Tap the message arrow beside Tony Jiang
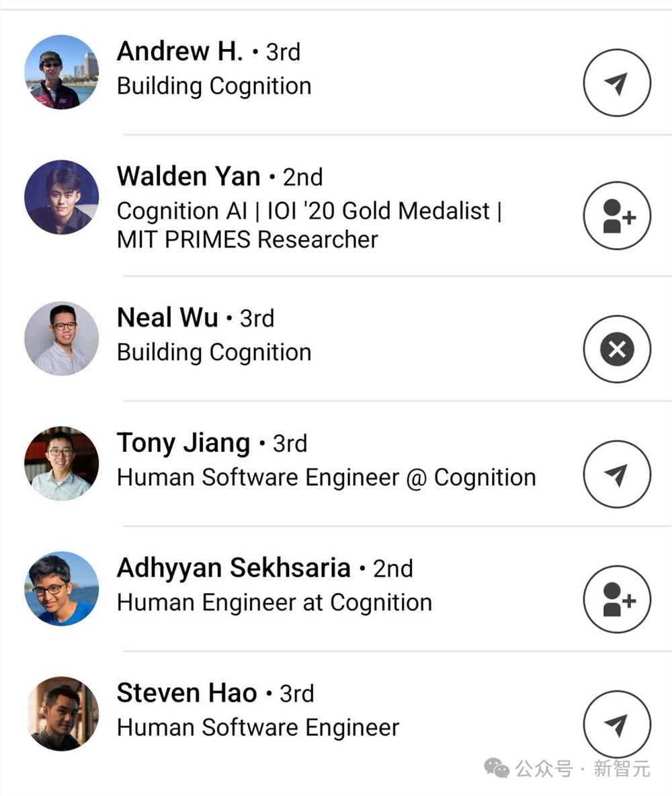Viewport: 672px width, 796px height. pyautogui.click(x=616, y=475)
